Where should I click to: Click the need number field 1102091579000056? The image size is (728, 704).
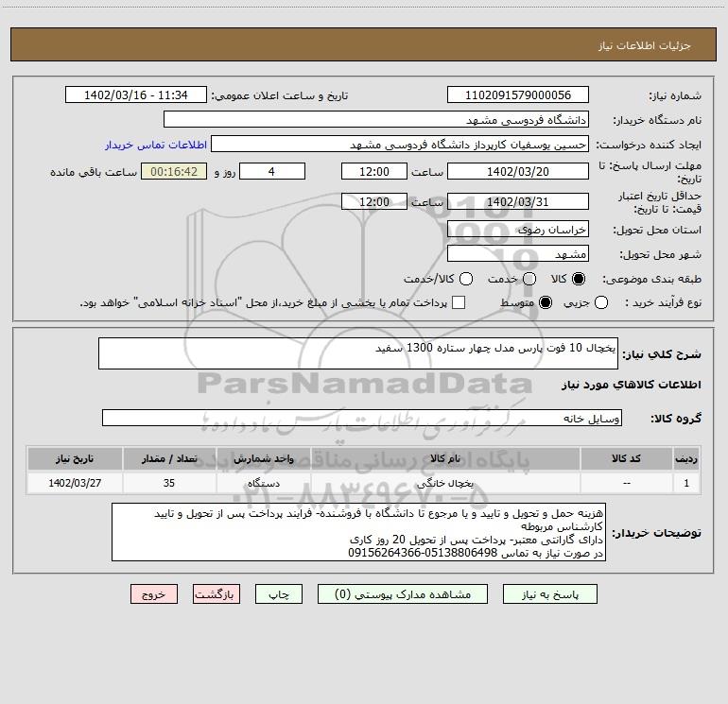pyautogui.click(x=518, y=95)
